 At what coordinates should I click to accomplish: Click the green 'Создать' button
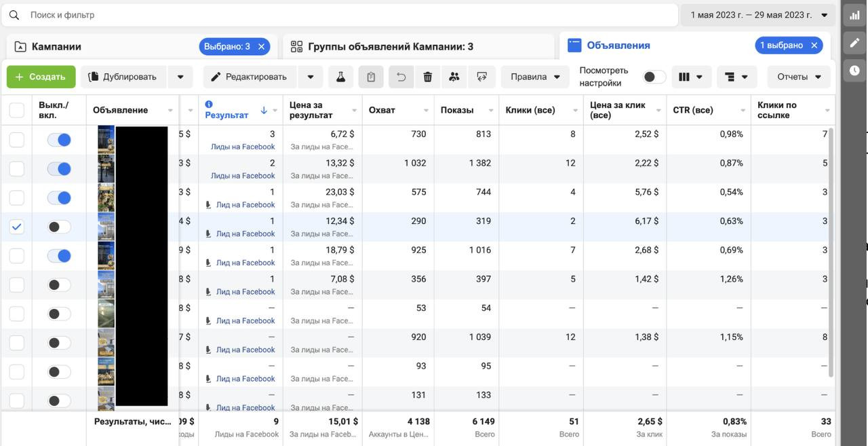41,77
